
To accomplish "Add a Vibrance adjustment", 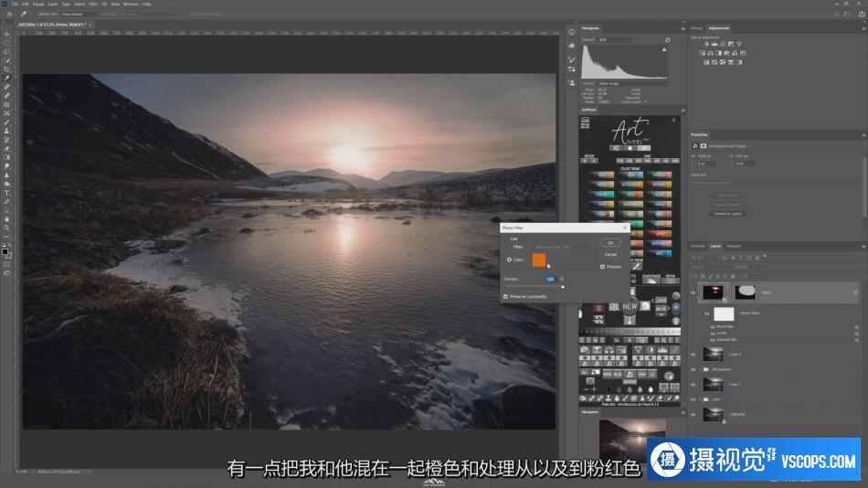I will coord(739,44).
